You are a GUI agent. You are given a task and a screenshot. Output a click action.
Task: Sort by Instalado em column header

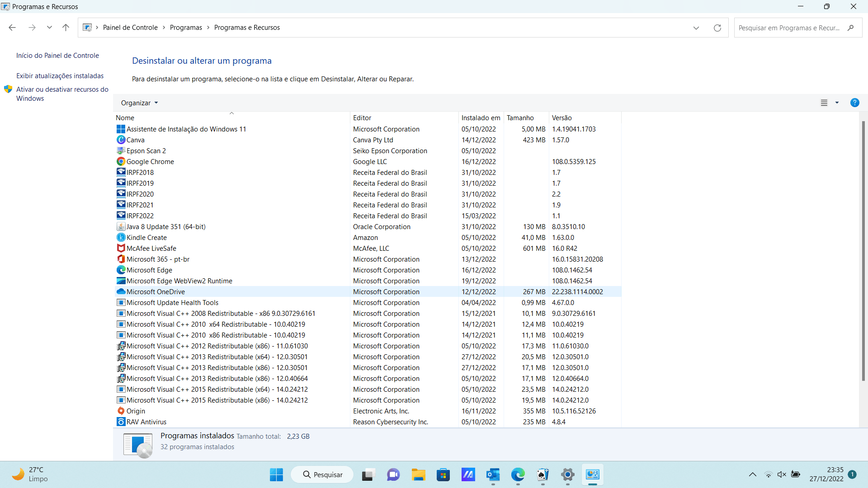(x=481, y=118)
